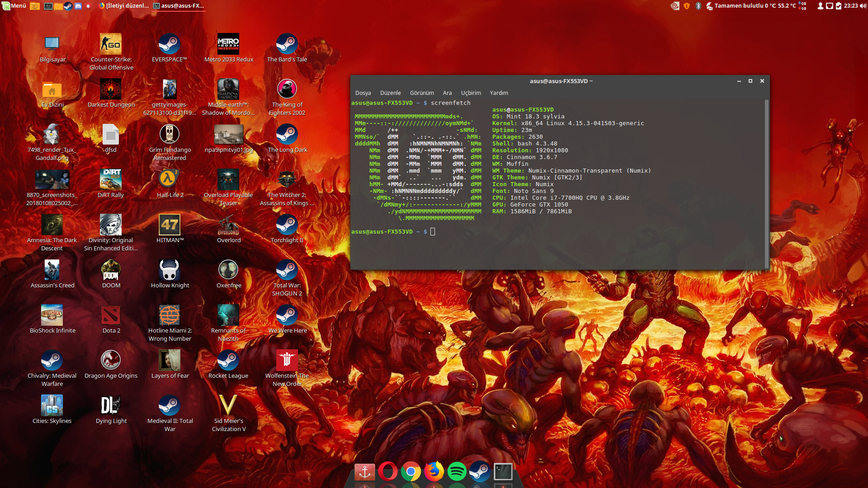Click the terminal prompt cursor

433,232
